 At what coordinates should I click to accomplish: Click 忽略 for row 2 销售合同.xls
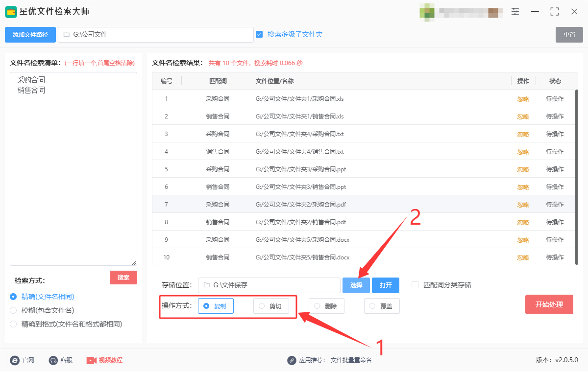pos(523,116)
